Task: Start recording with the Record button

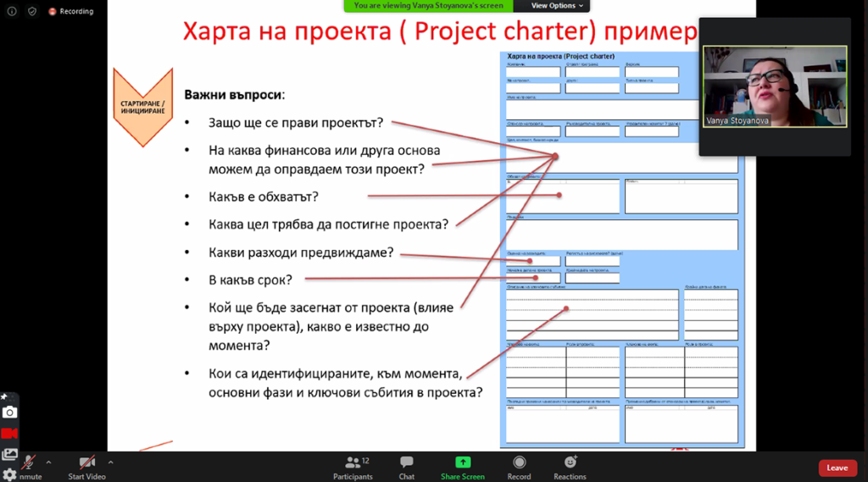Action: pos(519,468)
